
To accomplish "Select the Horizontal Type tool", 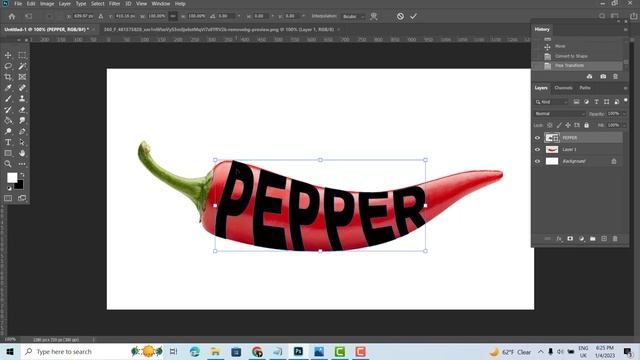I will point(8,142).
